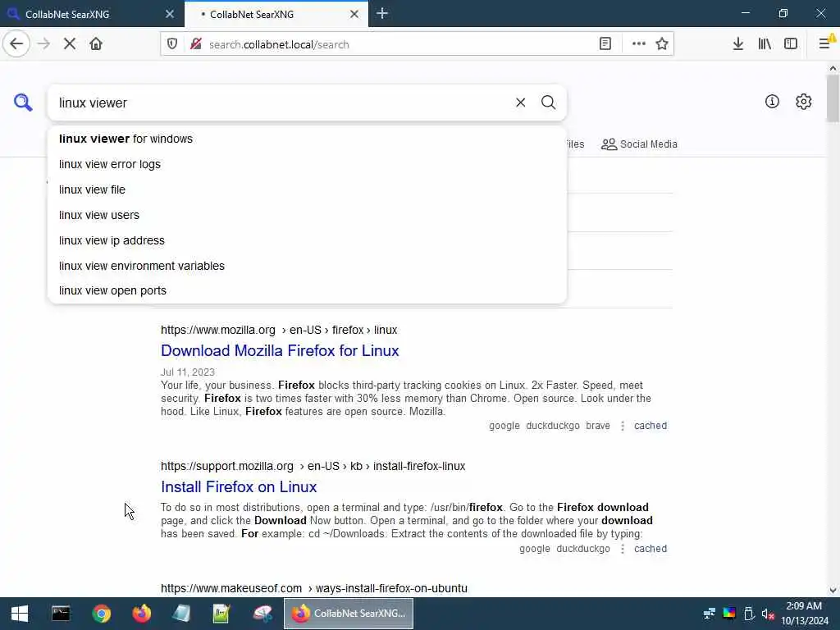Click duckduckgo engine under Install Firefox result
840x630 pixels.
(583, 549)
